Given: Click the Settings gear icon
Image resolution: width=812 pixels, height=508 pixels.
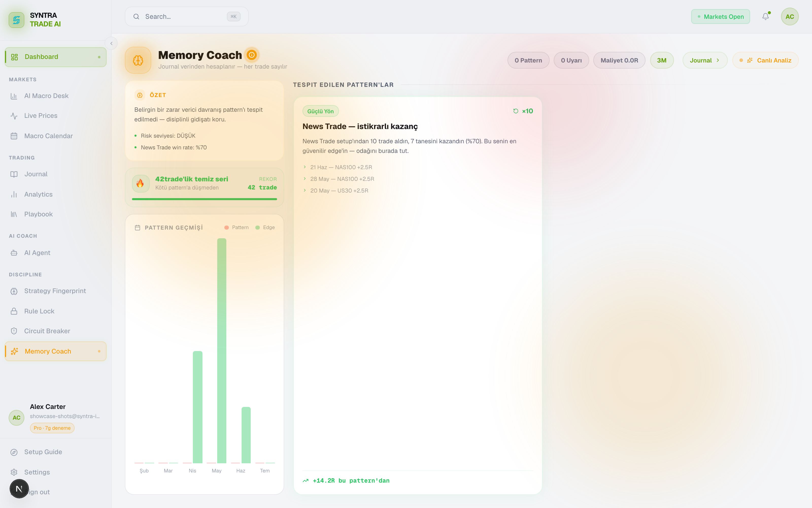Looking at the screenshot, I should pos(14,472).
